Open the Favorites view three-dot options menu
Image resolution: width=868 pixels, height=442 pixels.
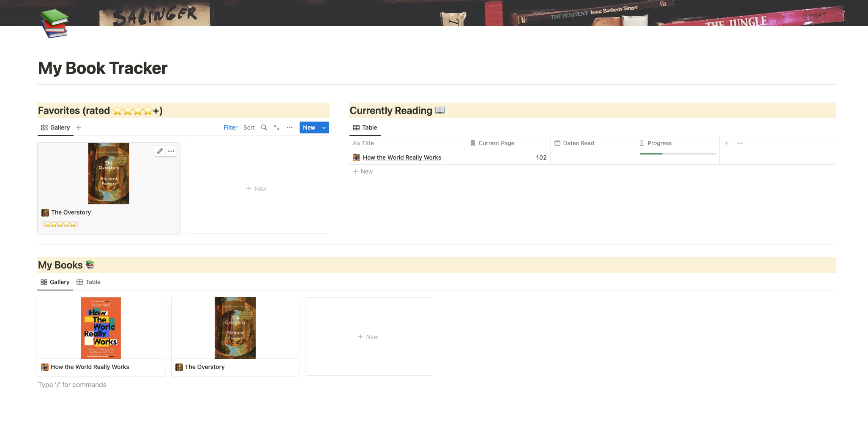(289, 127)
